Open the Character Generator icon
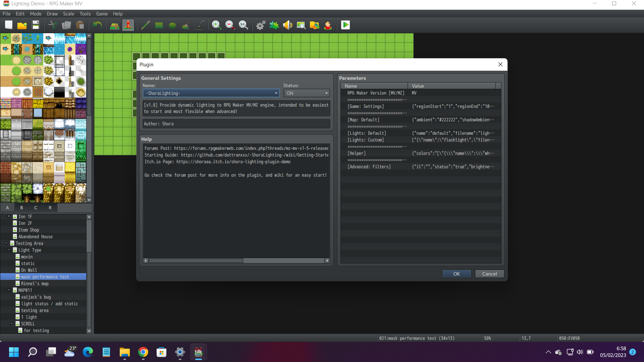Screen dimensions: 644x362 [x=328, y=25]
